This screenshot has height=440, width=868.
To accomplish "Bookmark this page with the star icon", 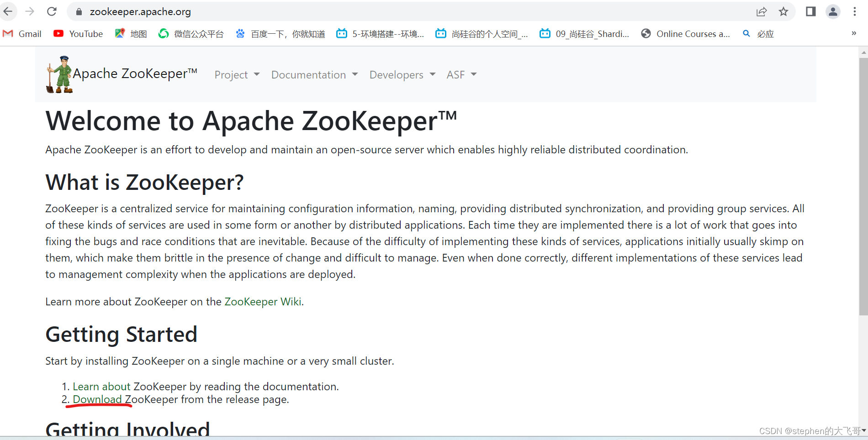I will (784, 11).
